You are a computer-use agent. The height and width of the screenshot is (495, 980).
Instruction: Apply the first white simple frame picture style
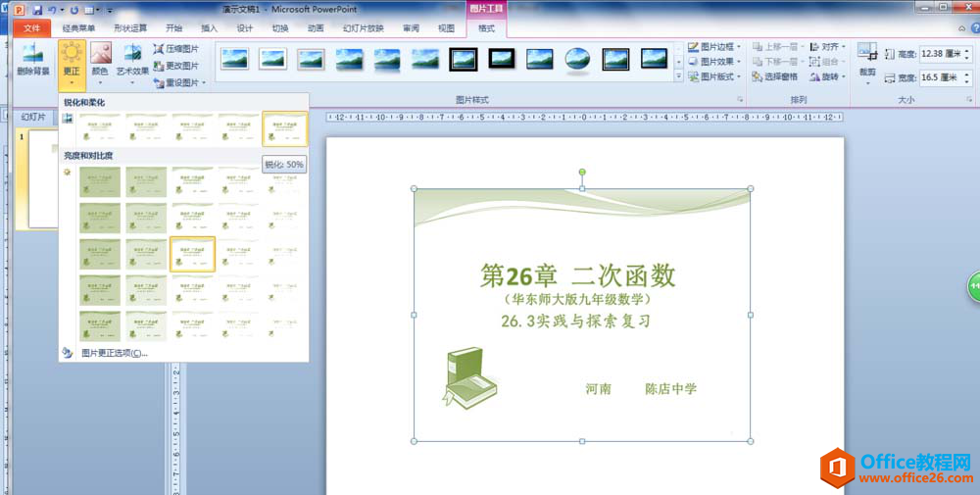235,59
